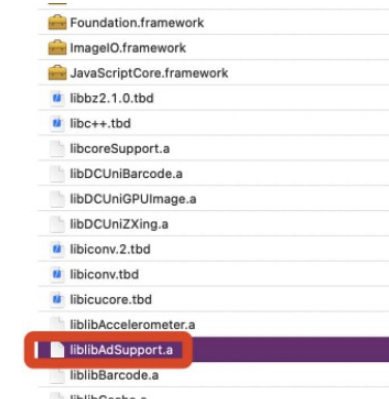
Task: Click the Foundation.framework toolbox icon
Action: 57,22
